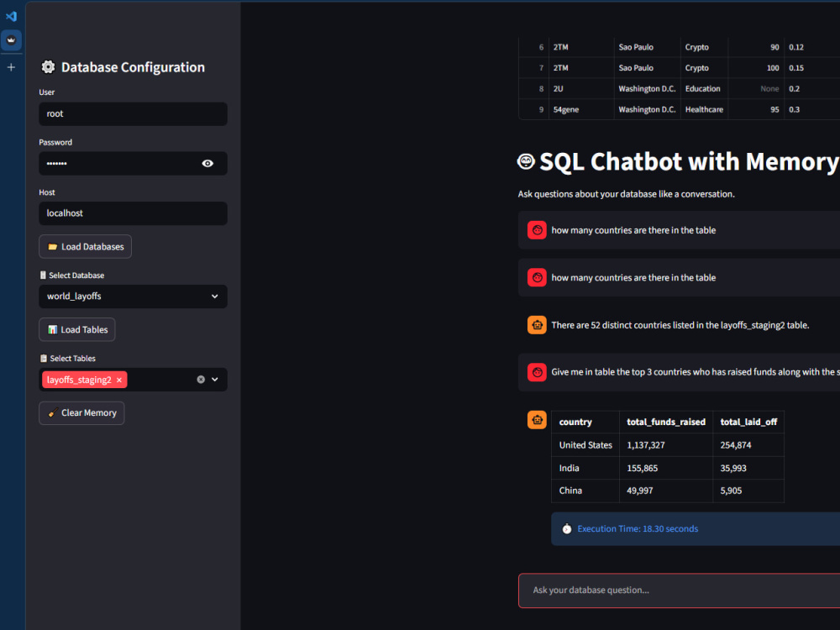Viewport: 840px width, 630px height.
Task: Click the bot avatar beside the results table
Action: 537,420
